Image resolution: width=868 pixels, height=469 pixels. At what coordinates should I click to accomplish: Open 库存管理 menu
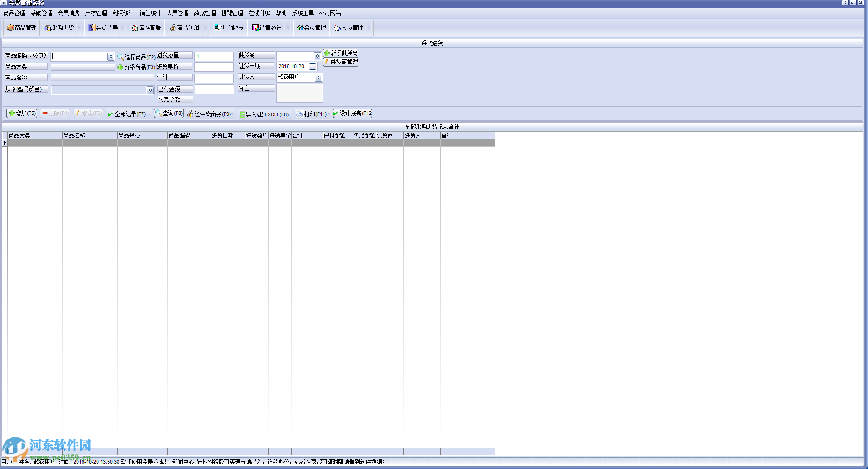[96, 13]
